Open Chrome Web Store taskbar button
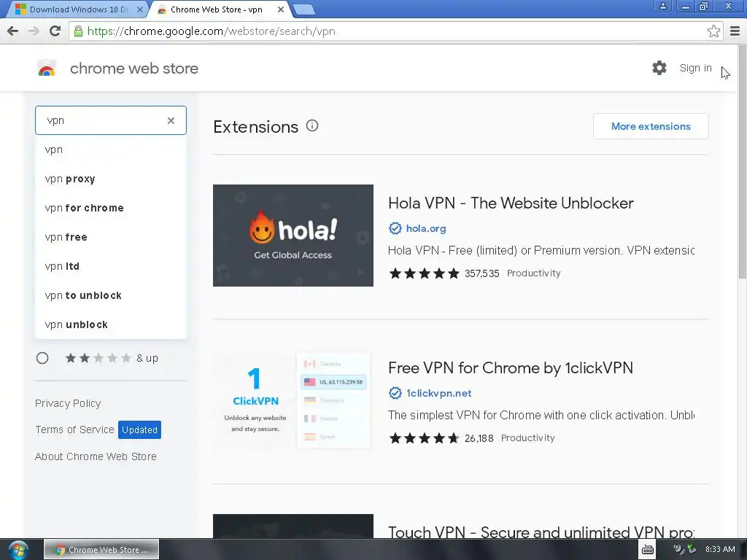This screenshot has width=747, height=560. (101, 550)
